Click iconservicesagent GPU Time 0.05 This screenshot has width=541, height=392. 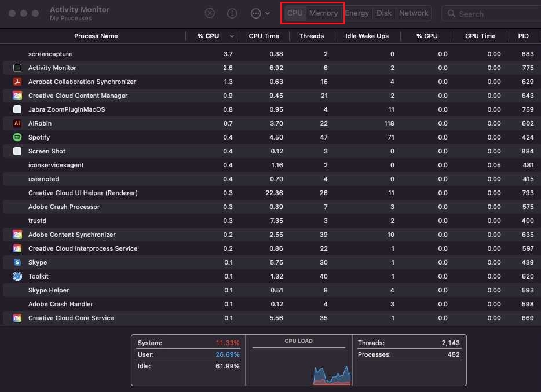(x=494, y=165)
